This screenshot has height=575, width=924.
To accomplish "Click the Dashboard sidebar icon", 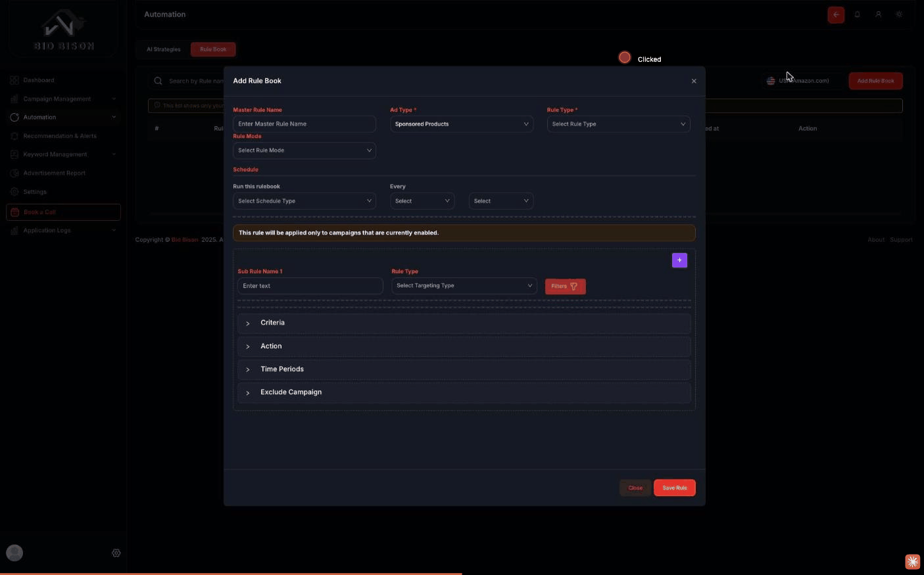I will tap(14, 80).
